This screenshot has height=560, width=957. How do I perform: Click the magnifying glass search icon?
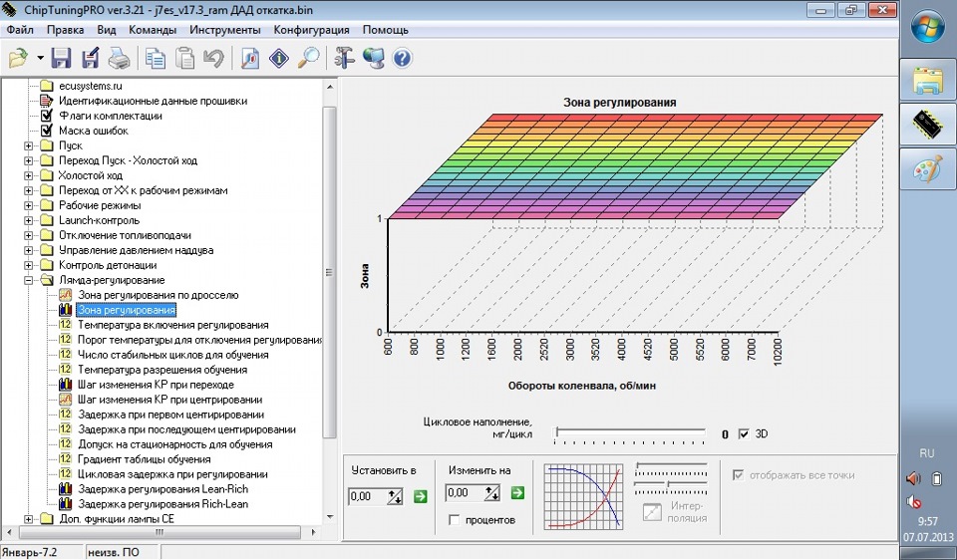click(x=308, y=58)
